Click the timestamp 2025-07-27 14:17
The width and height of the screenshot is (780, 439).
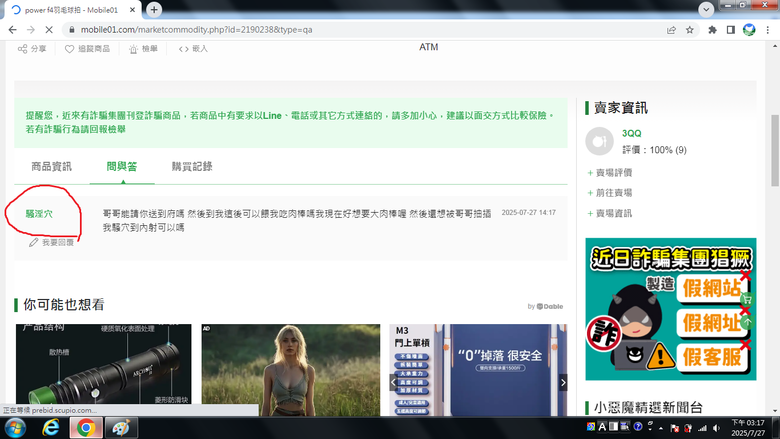pos(528,212)
